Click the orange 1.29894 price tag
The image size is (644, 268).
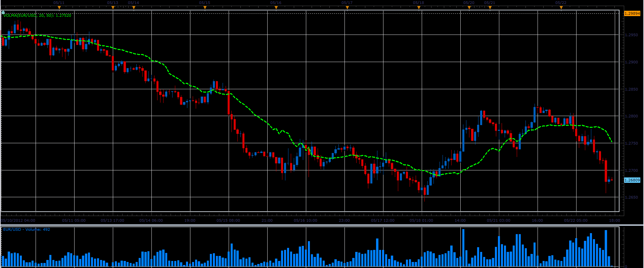(632, 13)
